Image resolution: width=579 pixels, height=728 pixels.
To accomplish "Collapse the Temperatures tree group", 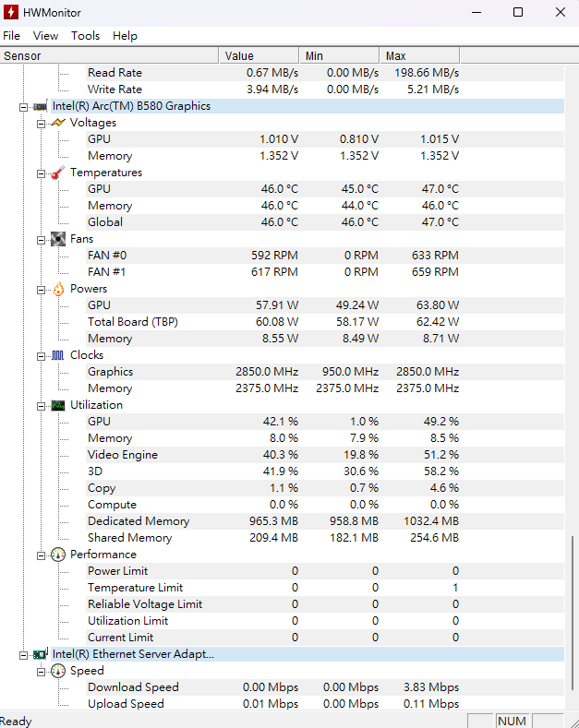I will (42, 173).
